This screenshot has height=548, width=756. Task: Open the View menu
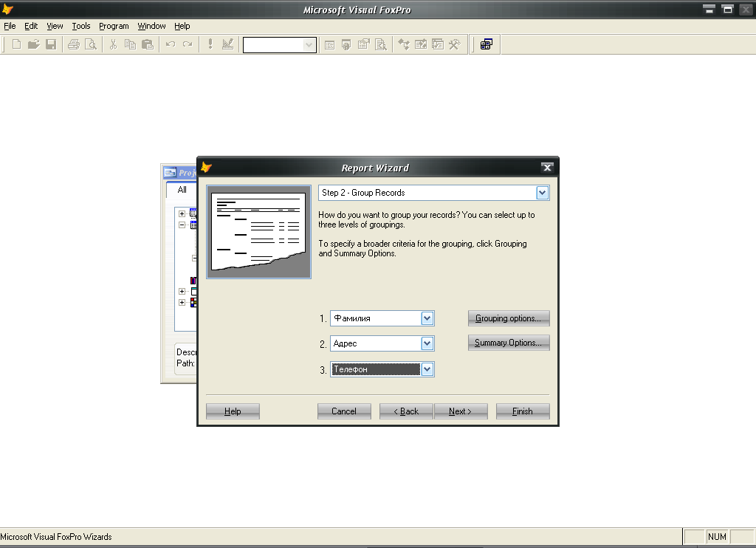pos(55,26)
